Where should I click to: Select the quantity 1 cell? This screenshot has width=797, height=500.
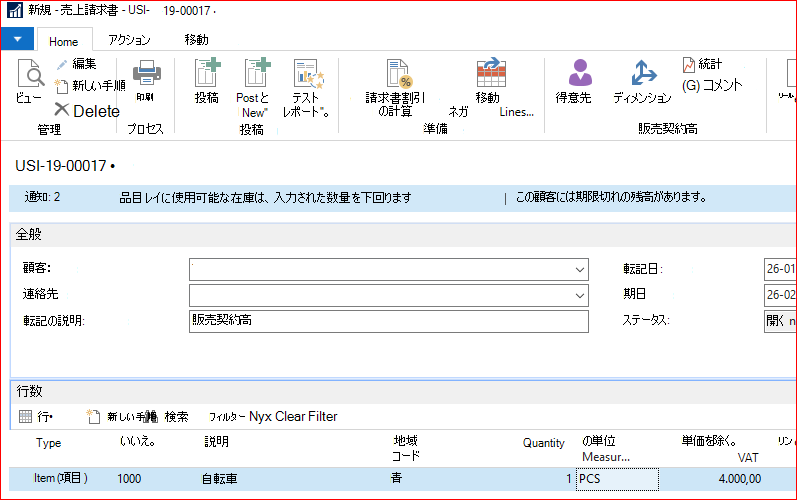569,479
